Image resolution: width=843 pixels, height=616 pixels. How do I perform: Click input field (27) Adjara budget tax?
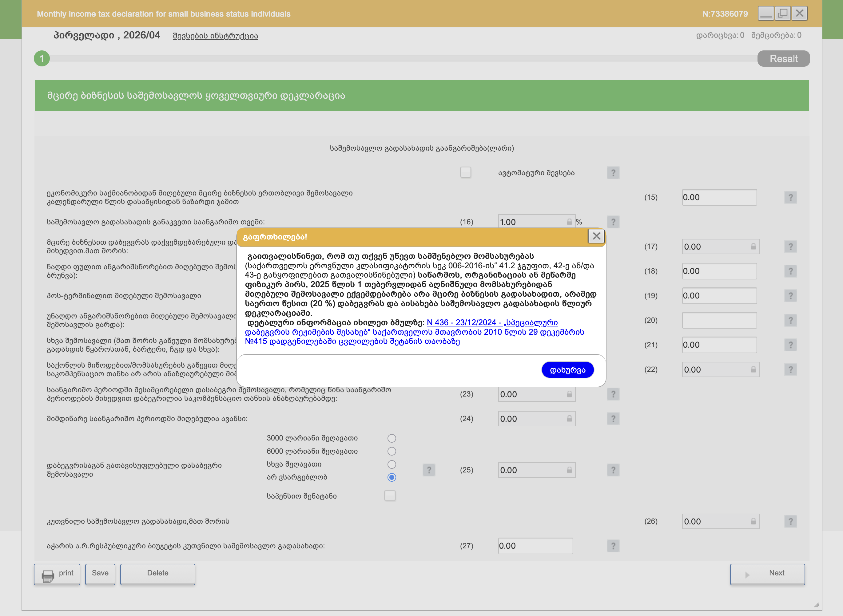[x=535, y=546]
